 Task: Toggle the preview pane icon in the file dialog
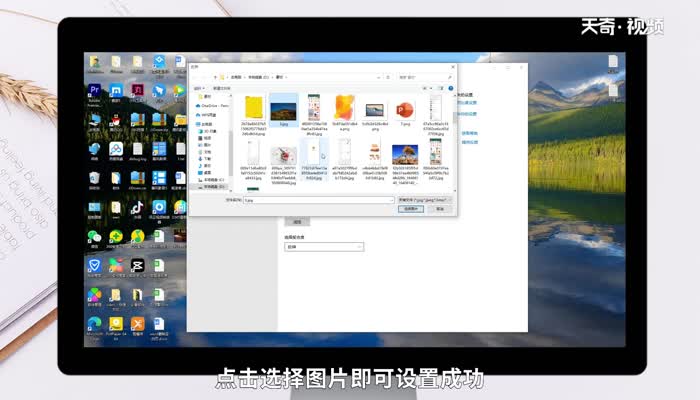pyautogui.click(x=441, y=88)
